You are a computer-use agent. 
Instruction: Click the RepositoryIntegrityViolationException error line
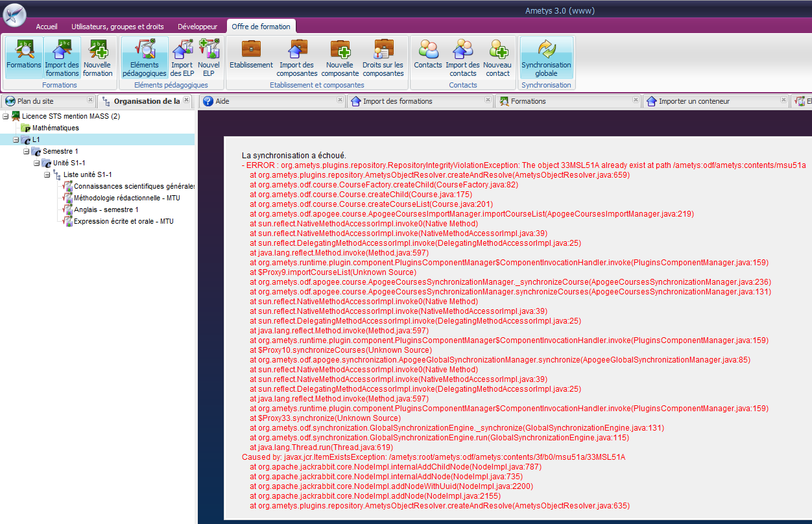[x=523, y=165]
